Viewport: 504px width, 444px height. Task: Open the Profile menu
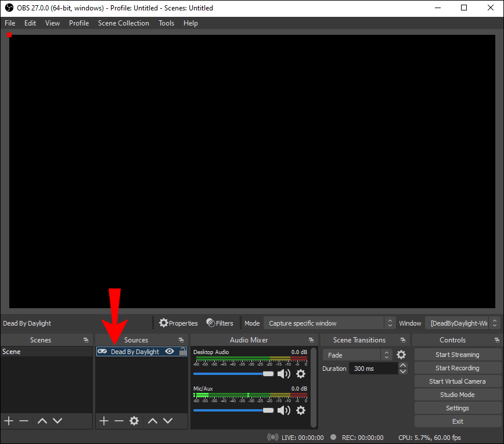79,23
